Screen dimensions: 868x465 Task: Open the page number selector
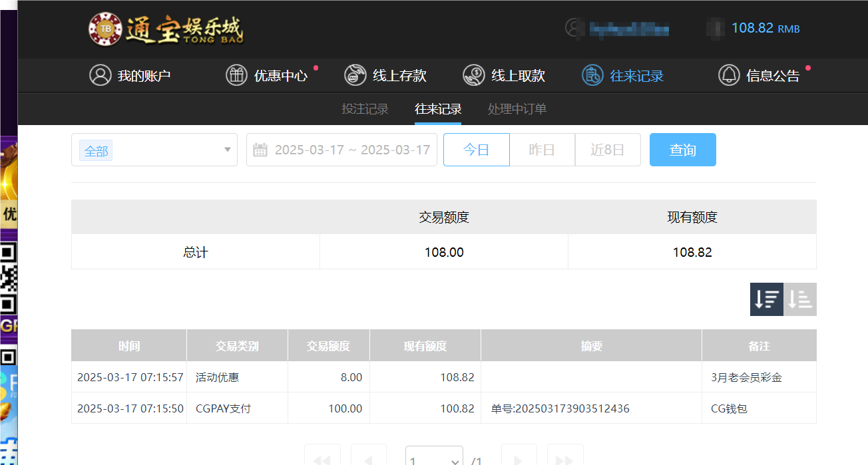tap(433, 458)
